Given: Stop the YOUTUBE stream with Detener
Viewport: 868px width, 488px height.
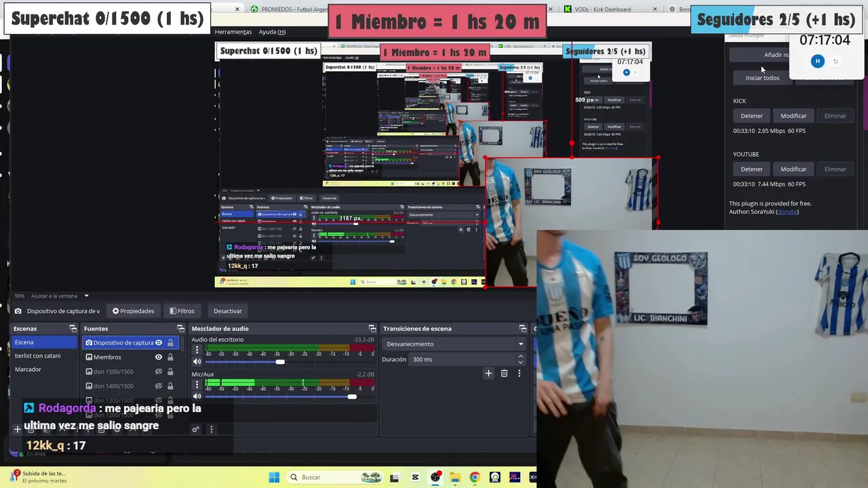Looking at the screenshot, I should click(751, 169).
